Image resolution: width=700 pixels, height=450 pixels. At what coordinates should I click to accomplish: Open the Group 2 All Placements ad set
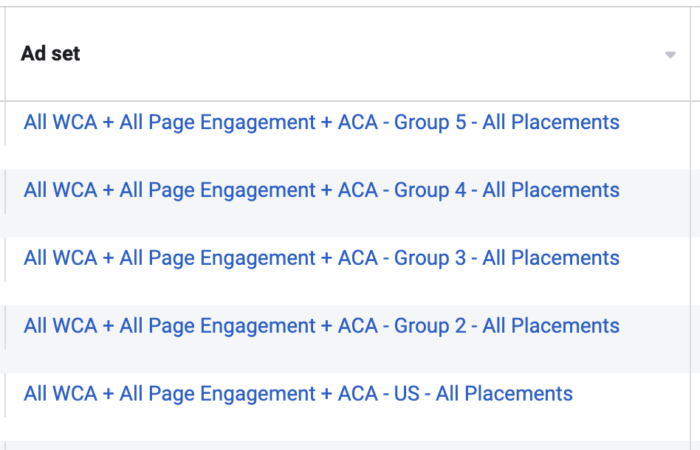pos(321,326)
